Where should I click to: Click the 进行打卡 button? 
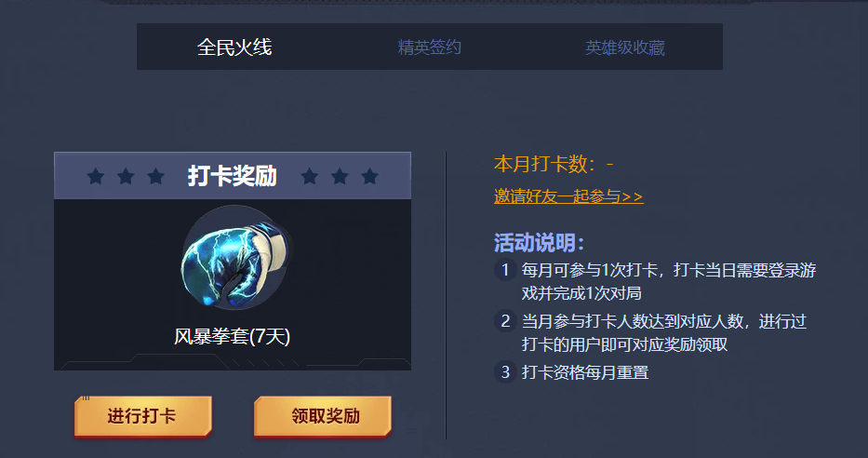143,416
